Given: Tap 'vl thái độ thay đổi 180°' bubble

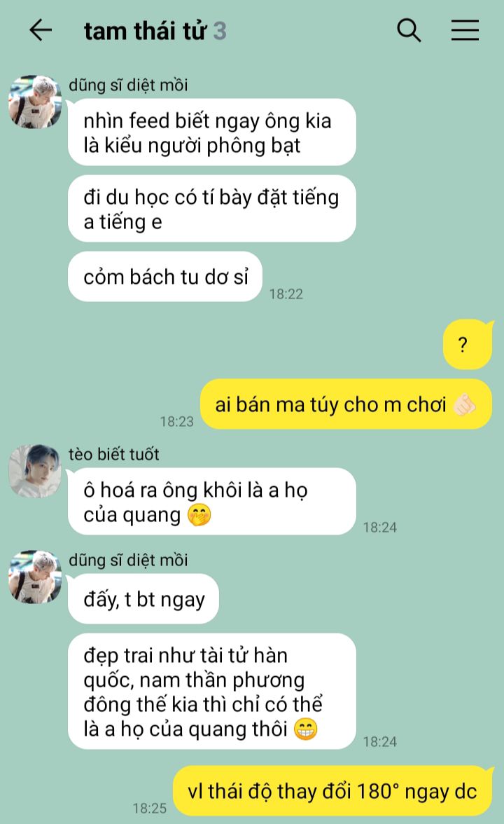Looking at the screenshot, I should [333, 792].
